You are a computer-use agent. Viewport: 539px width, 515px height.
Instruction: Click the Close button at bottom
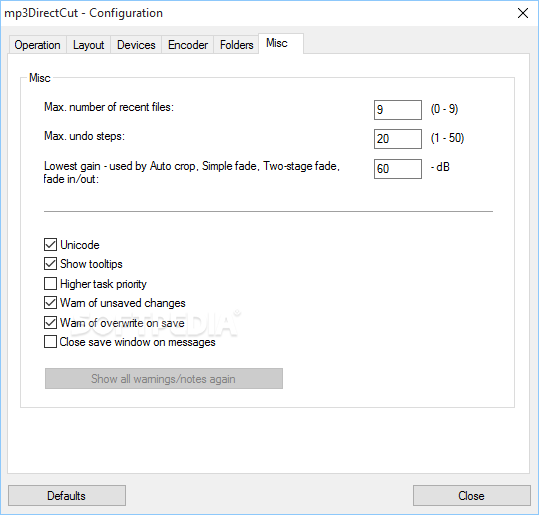pyautogui.click(x=472, y=496)
